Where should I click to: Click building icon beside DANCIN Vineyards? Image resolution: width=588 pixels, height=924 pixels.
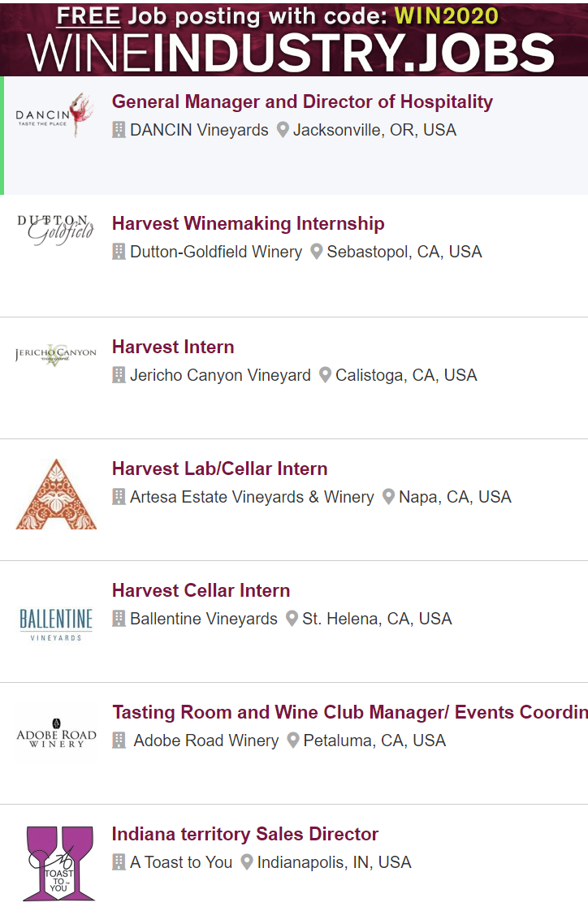point(119,130)
